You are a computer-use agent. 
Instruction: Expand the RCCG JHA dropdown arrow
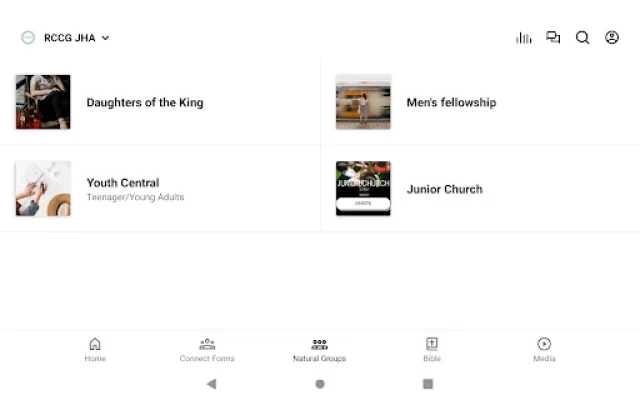coord(105,38)
